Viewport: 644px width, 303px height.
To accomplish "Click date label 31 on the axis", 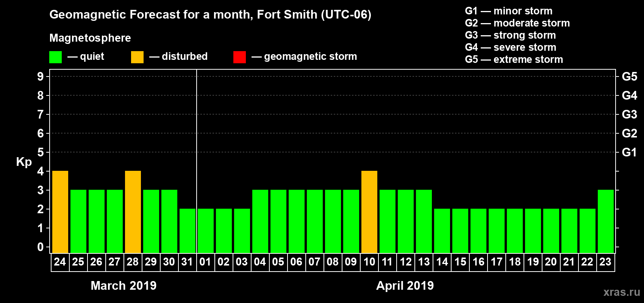I will click(187, 262).
